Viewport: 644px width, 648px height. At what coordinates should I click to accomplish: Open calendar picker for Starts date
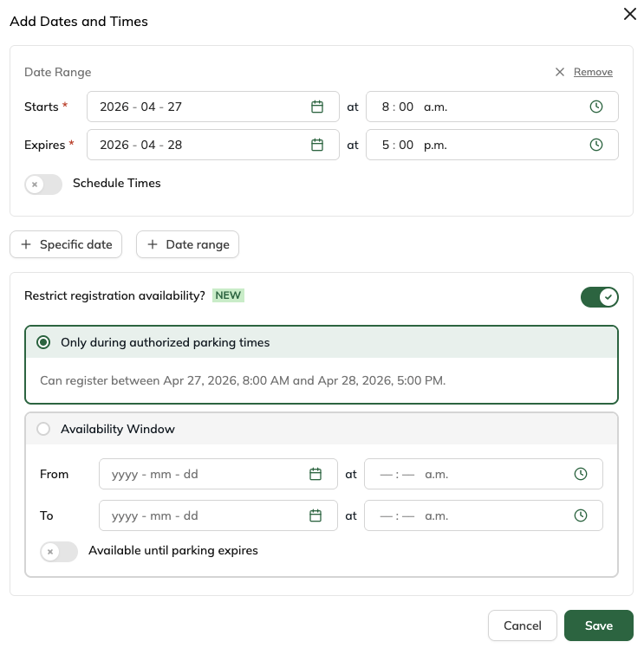click(317, 107)
